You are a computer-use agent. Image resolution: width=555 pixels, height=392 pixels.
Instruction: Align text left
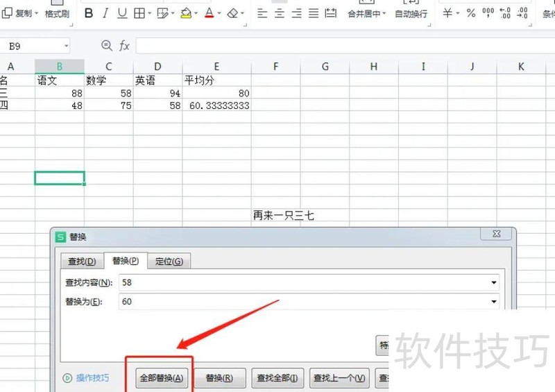coord(262,13)
